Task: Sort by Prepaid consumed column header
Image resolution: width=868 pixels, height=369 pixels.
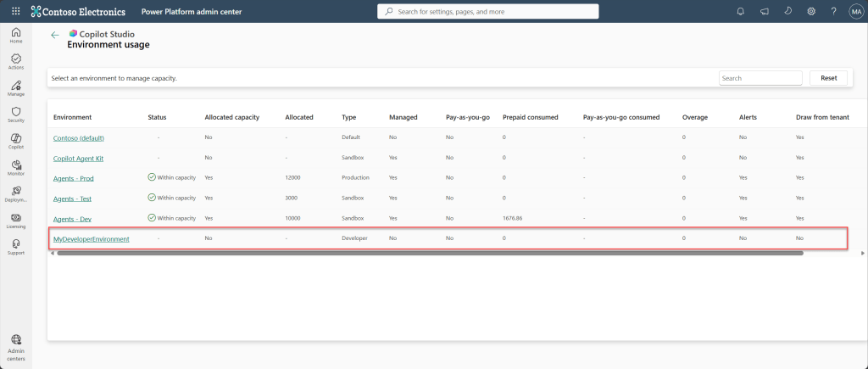Action: pos(531,117)
